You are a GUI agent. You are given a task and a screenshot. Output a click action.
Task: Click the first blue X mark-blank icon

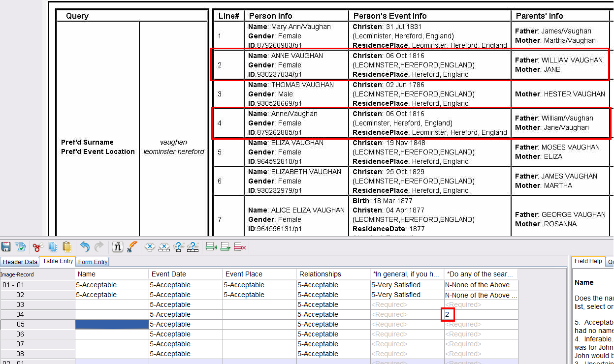click(x=150, y=246)
